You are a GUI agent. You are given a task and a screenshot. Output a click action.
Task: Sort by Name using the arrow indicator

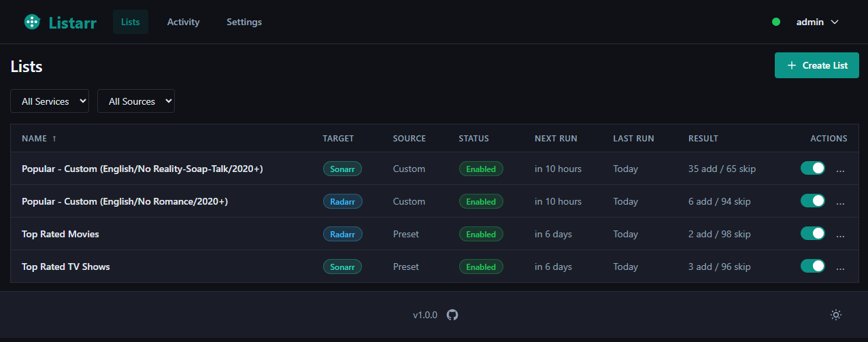point(54,138)
